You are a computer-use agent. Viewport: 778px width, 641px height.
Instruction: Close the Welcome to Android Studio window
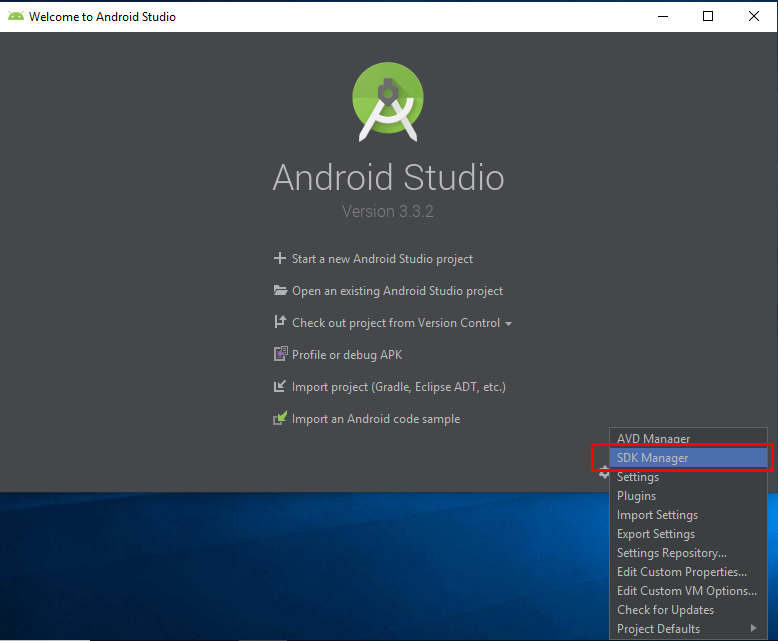click(754, 16)
